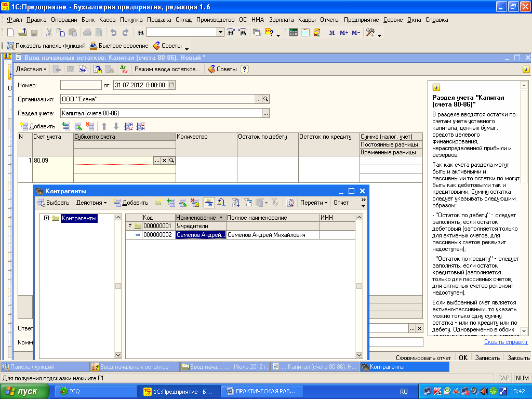
Task: Click the question mark help icon in document toolbar
Action: coord(245,69)
